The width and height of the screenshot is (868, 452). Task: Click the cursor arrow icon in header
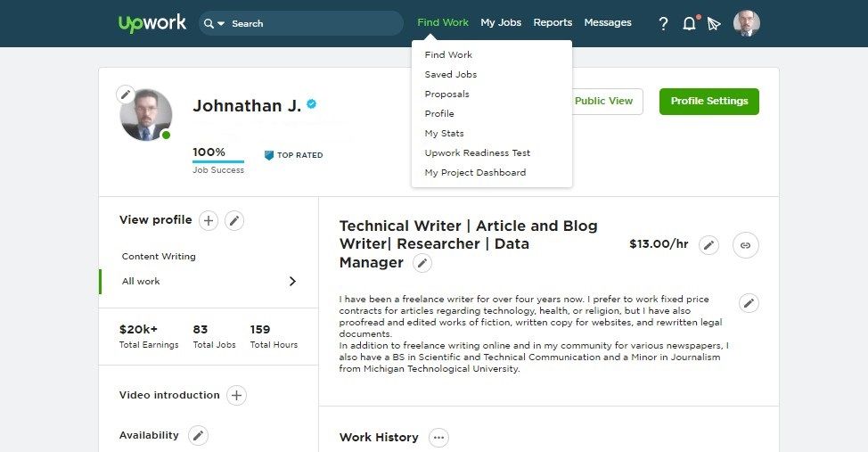click(714, 24)
